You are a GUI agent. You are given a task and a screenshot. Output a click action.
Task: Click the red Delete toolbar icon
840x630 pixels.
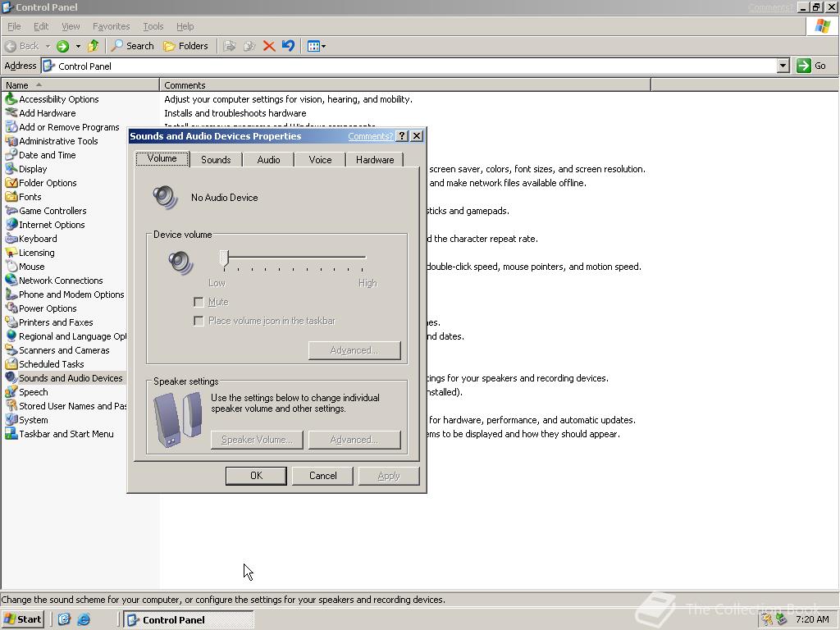click(x=269, y=46)
